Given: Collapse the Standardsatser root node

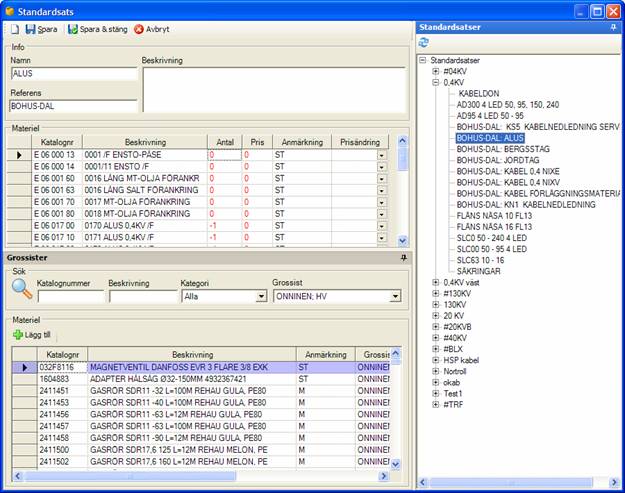Looking at the screenshot, I should [x=423, y=60].
